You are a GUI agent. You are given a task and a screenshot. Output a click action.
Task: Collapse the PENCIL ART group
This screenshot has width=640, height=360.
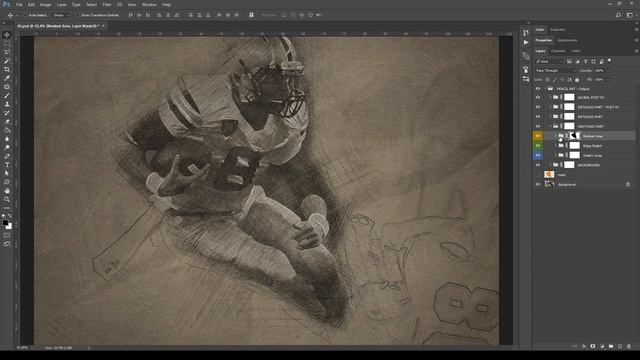(545, 89)
